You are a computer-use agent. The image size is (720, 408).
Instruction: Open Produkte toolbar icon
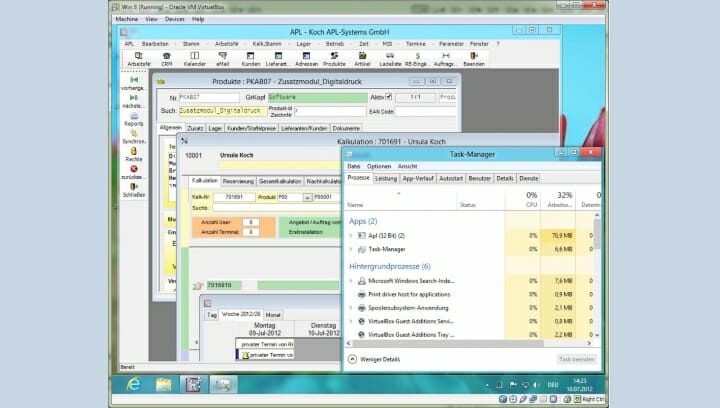(334, 59)
